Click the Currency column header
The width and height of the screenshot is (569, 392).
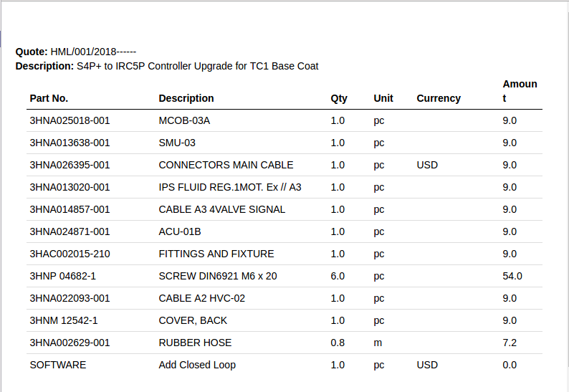click(439, 98)
